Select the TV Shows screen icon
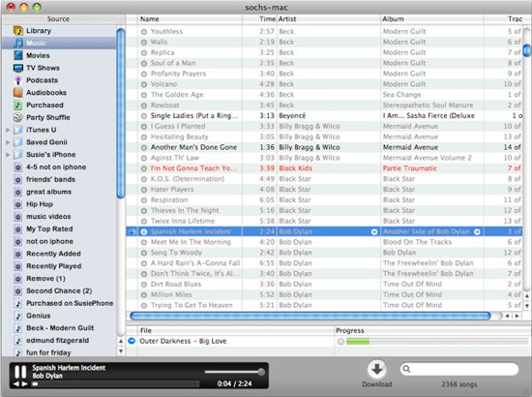The image size is (532, 397). pyautogui.click(x=18, y=68)
